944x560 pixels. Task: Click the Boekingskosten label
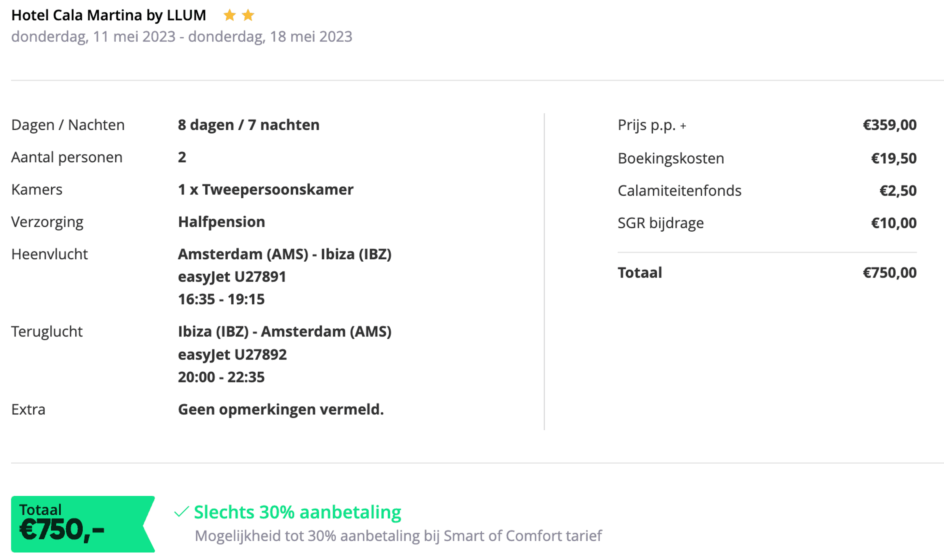(x=671, y=158)
